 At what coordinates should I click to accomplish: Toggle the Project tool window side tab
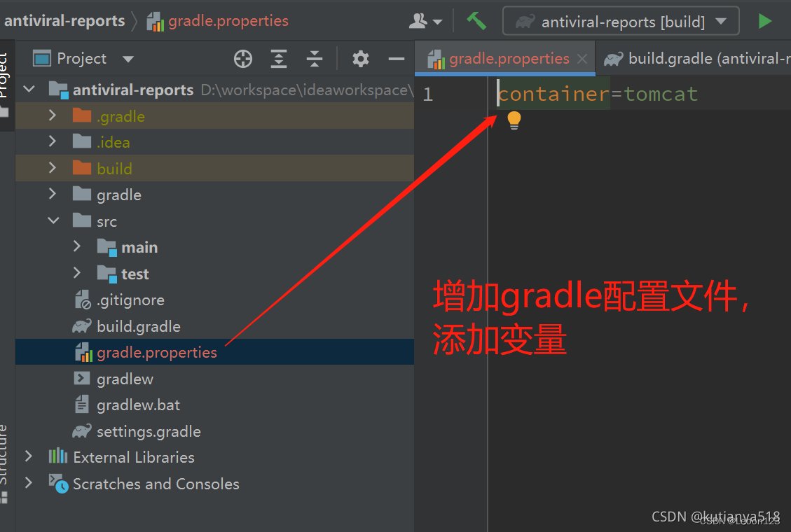pos(5,85)
